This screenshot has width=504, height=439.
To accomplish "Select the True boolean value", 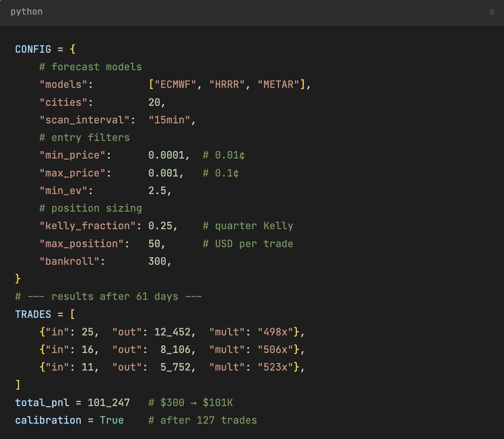I will tap(112, 420).
